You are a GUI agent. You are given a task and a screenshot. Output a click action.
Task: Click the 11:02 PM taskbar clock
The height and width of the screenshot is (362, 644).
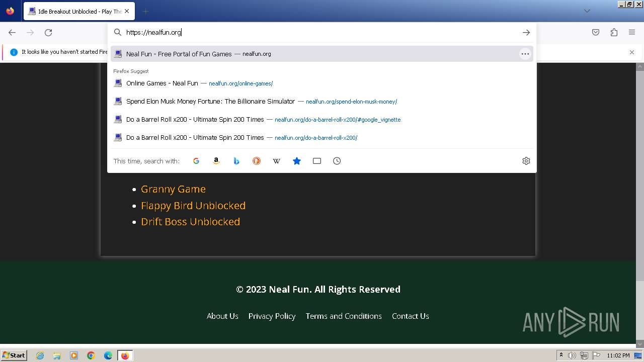click(618, 355)
